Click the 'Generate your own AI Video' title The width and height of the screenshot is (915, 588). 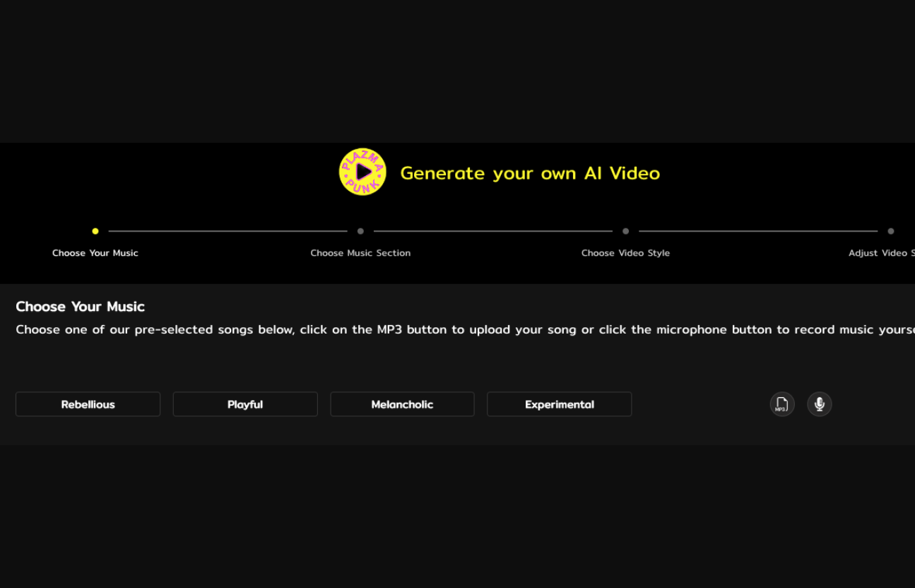pos(530,173)
